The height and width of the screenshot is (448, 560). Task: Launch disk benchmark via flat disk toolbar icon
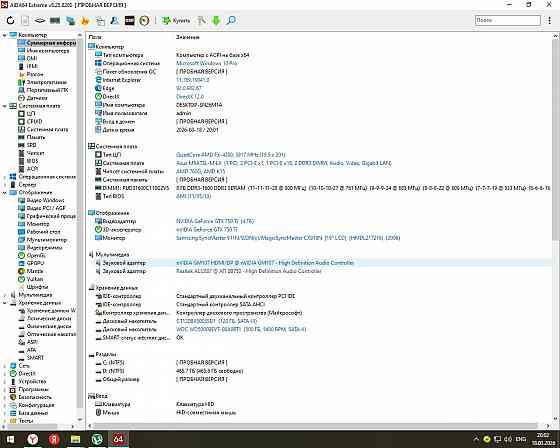(40, 20)
